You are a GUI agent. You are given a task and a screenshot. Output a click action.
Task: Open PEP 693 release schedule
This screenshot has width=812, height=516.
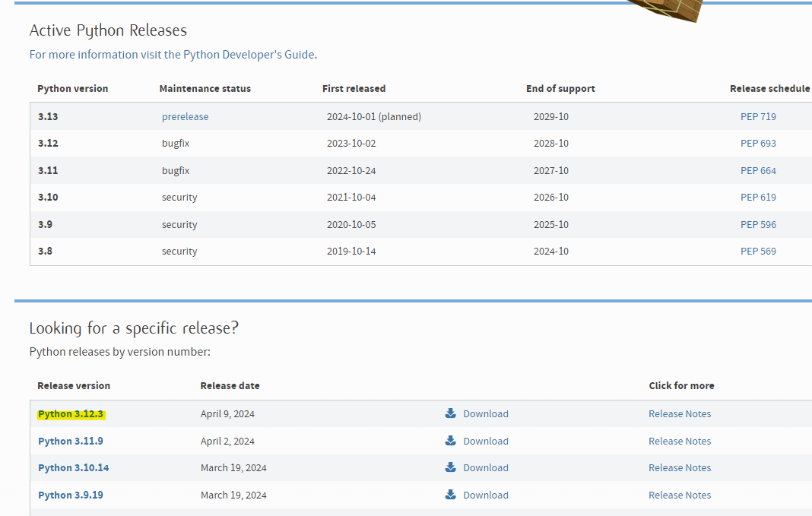(758, 144)
